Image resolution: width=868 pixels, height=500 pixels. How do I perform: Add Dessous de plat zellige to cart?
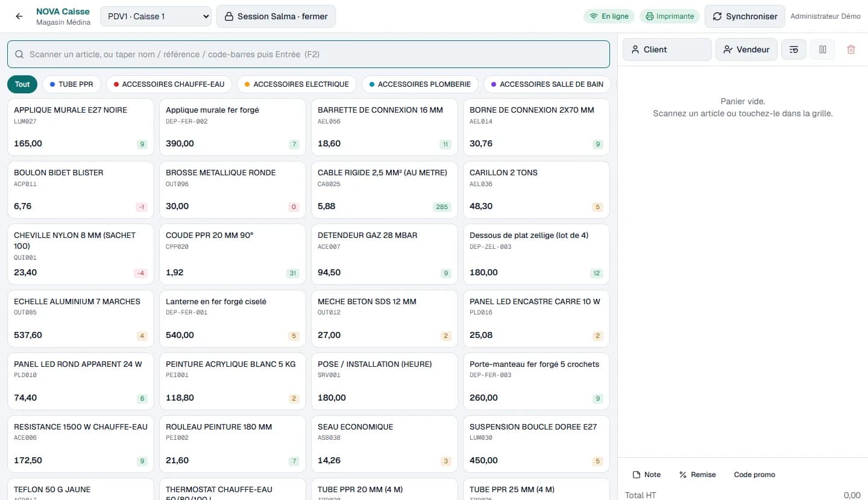click(x=536, y=254)
